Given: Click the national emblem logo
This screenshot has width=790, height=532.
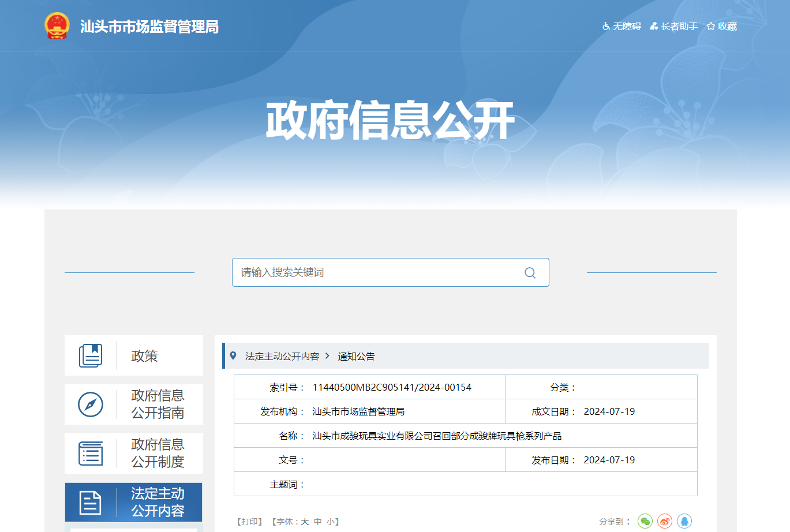Looking at the screenshot, I should (57, 26).
